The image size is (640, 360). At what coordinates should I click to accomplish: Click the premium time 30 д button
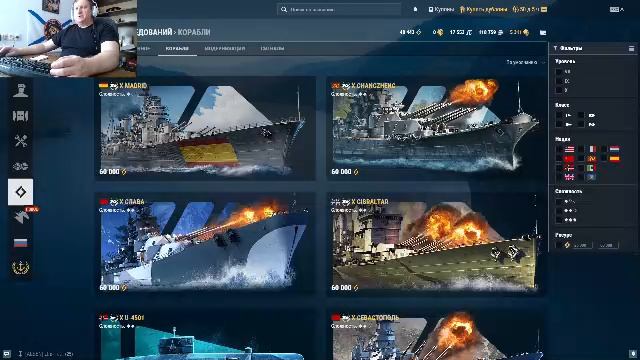[x=530, y=9]
